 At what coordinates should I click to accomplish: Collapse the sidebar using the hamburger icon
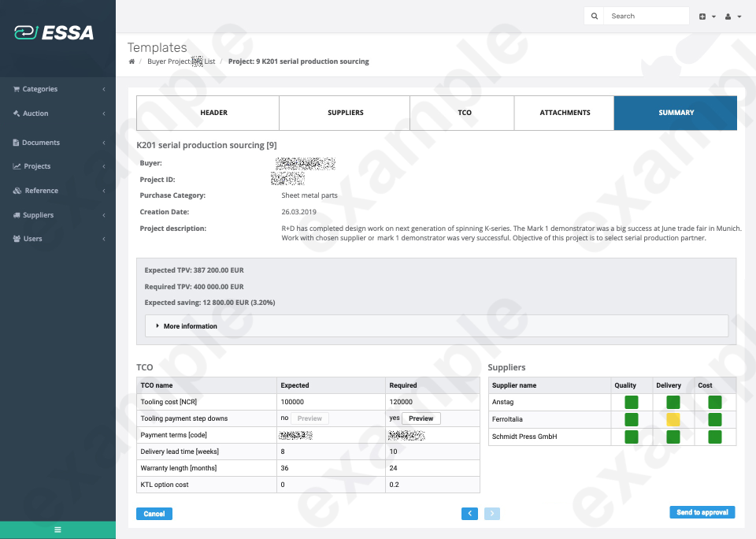tap(57, 530)
